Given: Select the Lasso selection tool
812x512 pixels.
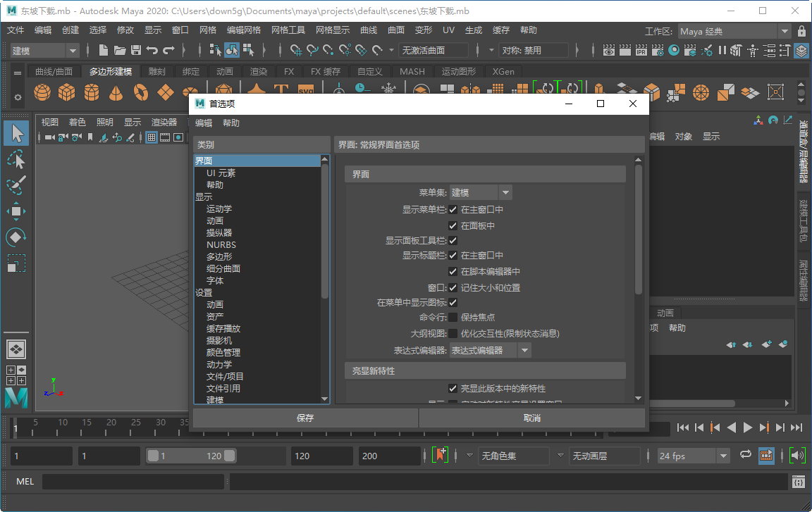Looking at the screenshot, I should coord(16,160).
